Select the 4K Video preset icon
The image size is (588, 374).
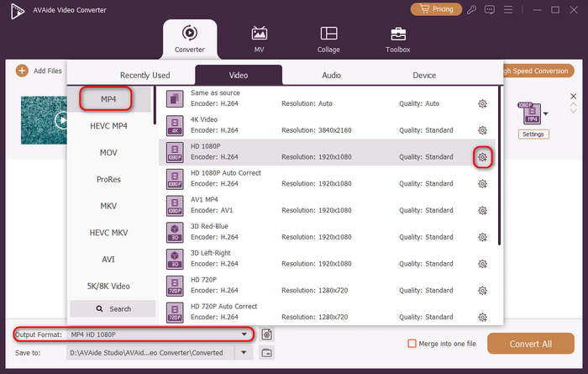coord(175,126)
